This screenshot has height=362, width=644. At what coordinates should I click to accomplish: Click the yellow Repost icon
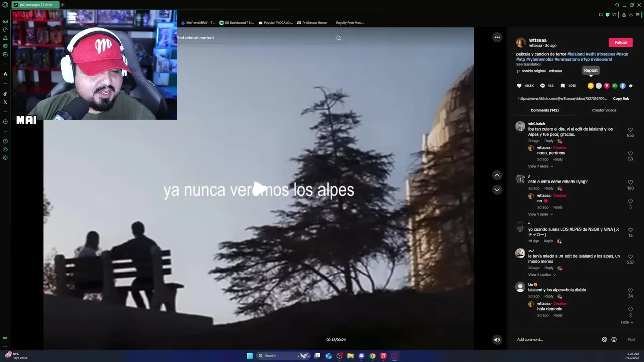(x=591, y=86)
